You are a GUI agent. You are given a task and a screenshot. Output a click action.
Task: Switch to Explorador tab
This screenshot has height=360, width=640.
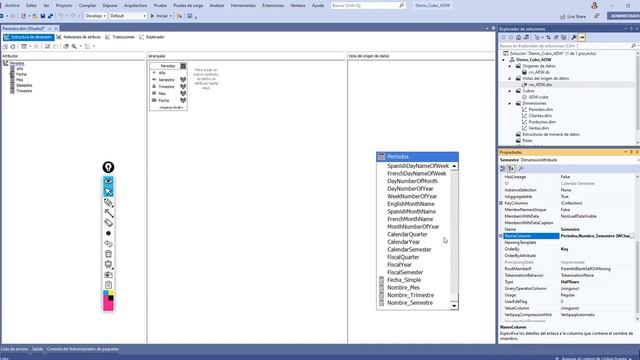point(151,37)
